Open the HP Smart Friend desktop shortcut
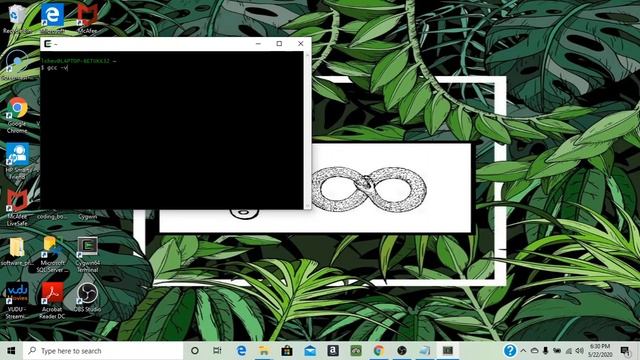This screenshot has height=360, width=640. [17, 161]
